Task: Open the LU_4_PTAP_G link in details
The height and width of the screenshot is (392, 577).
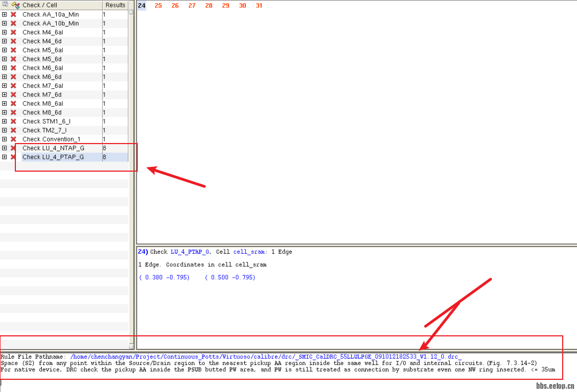Action: (x=190, y=252)
